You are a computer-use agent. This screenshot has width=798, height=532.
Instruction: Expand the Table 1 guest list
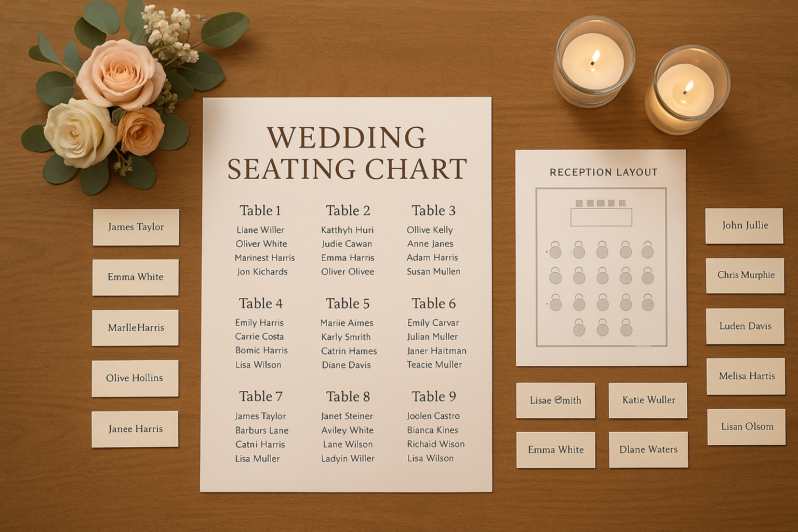[x=261, y=210]
